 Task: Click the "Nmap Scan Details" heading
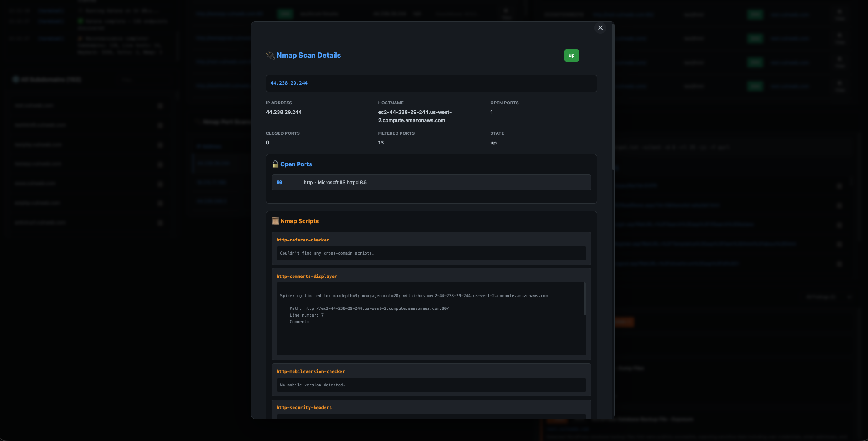[x=309, y=56]
